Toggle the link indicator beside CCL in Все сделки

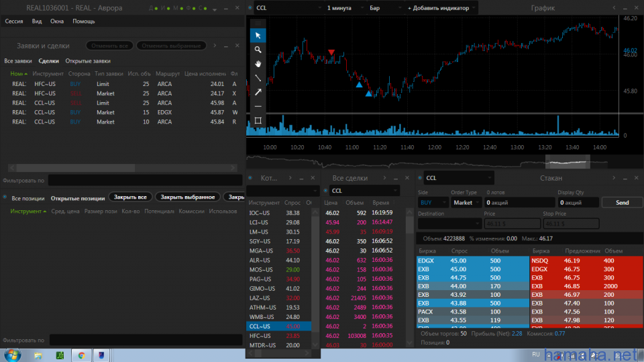(x=325, y=191)
